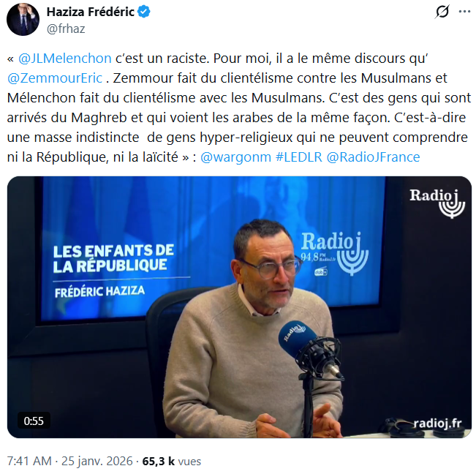476x474 pixels.
Task: Open the 25 janv. 2026 date link
Action: tap(97, 461)
